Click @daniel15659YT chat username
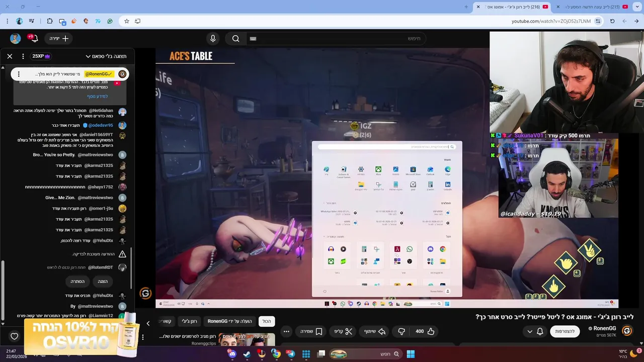 [97, 135]
